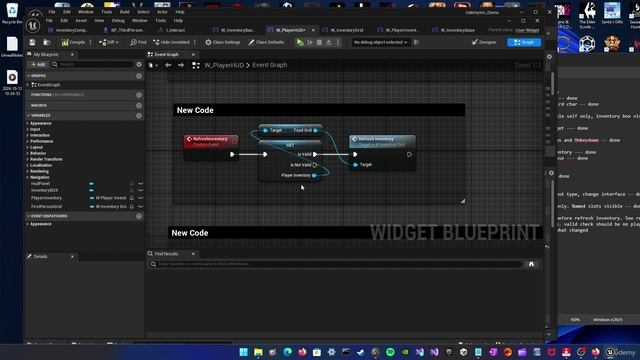This screenshot has width=640, height=360.
Task: Click the Is Valid exec pin on the node
Action: point(315,154)
